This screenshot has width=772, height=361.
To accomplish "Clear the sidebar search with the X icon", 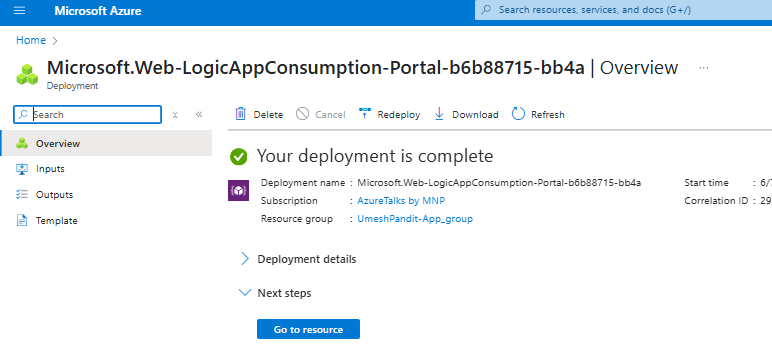I will [x=175, y=115].
